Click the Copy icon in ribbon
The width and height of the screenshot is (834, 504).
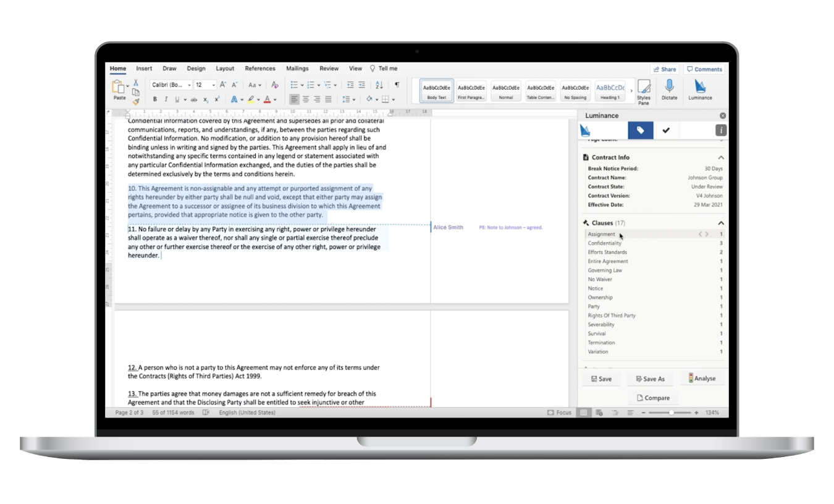pos(135,91)
